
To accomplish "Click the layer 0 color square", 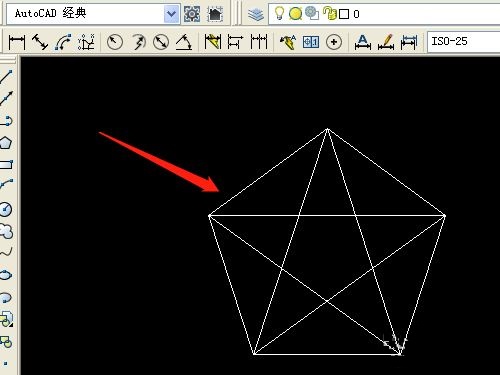I will coord(344,14).
